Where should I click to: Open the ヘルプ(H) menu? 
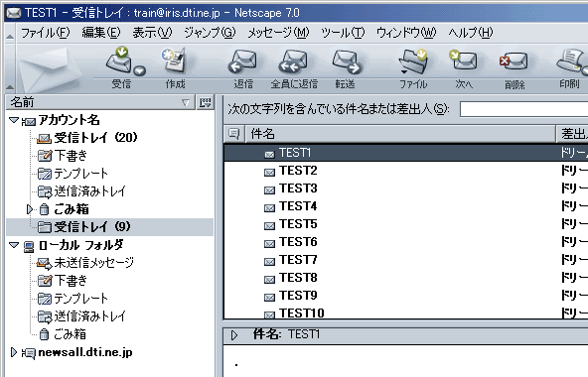point(471,33)
